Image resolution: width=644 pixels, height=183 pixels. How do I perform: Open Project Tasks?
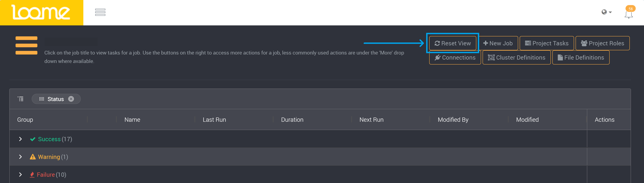pos(546,43)
